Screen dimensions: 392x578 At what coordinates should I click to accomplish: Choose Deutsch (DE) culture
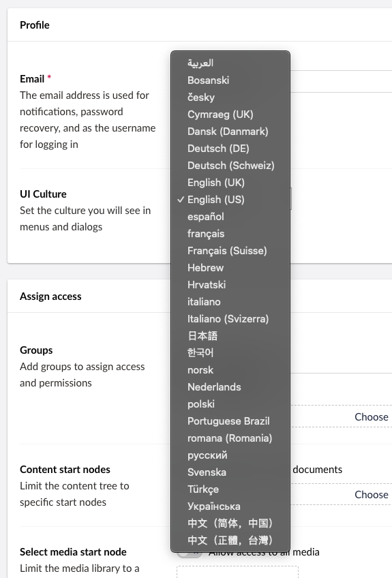(x=230, y=148)
